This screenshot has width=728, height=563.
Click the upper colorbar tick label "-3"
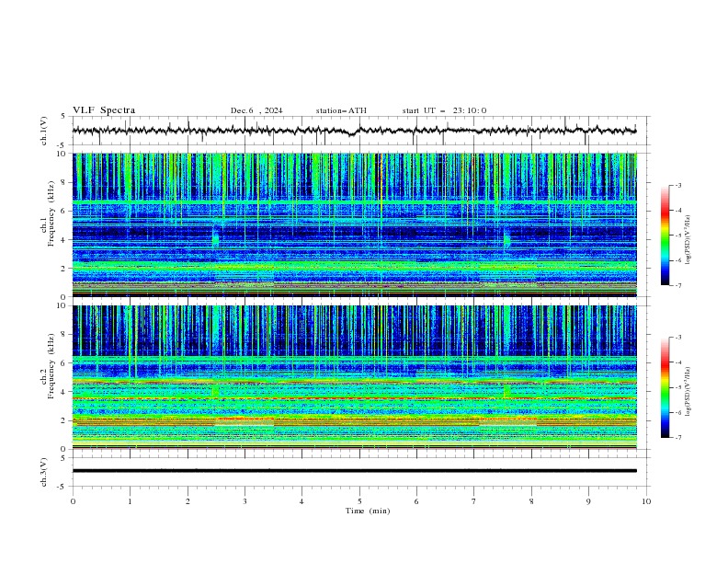(x=678, y=185)
